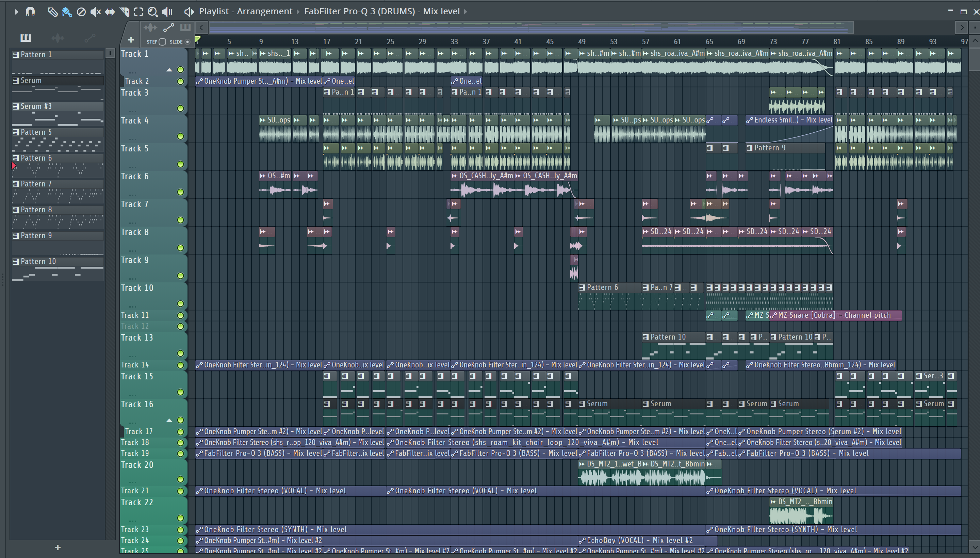The image size is (980, 558).
Task: Select the Draw pencil tool
Action: click(52, 12)
